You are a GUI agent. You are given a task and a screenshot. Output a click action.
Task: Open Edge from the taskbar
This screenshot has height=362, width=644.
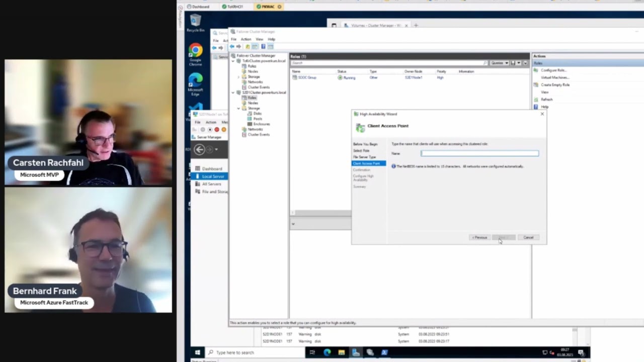[327, 352]
